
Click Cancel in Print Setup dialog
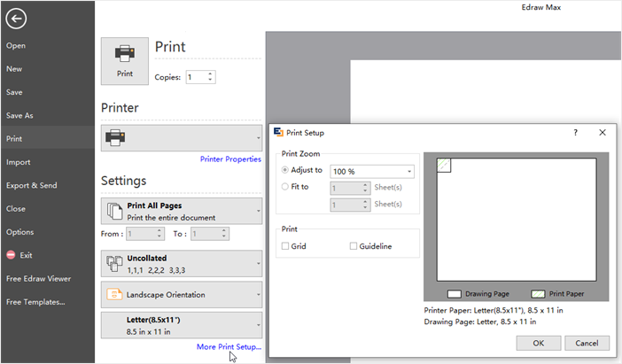tap(587, 343)
